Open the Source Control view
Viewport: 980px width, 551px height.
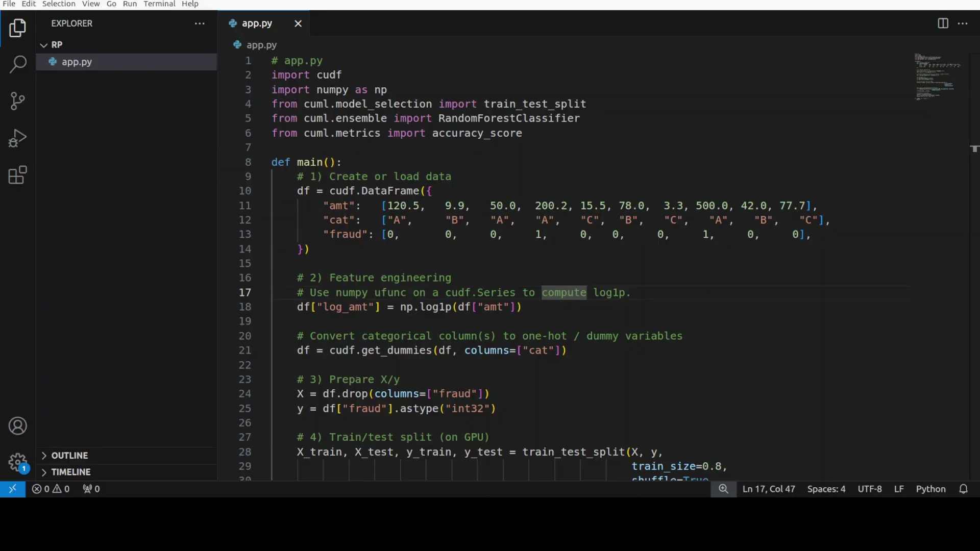pos(17,102)
